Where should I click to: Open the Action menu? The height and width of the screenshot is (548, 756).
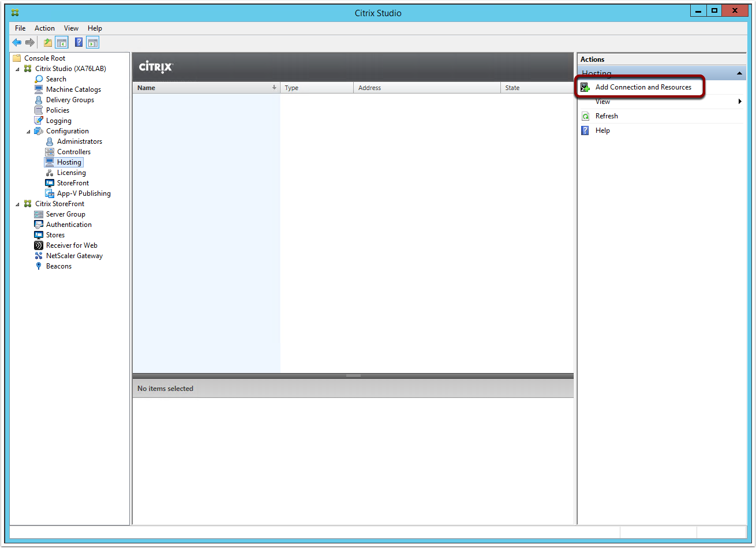[x=44, y=28]
